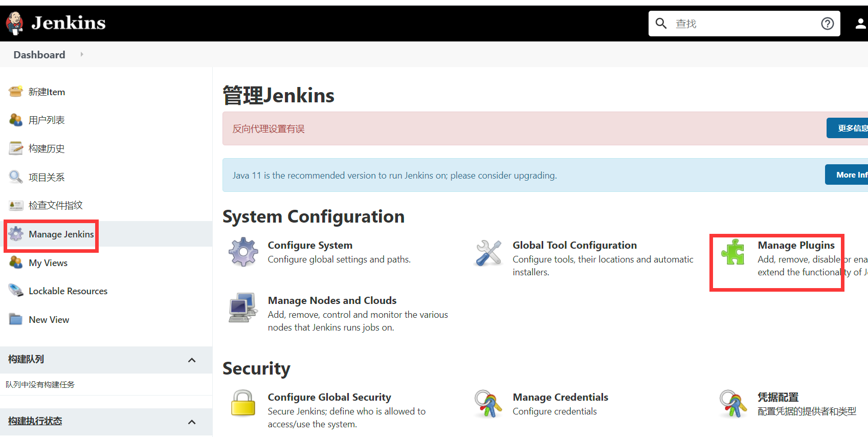Click the Jenkins title text in header
868x437 pixels.
click(x=69, y=23)
